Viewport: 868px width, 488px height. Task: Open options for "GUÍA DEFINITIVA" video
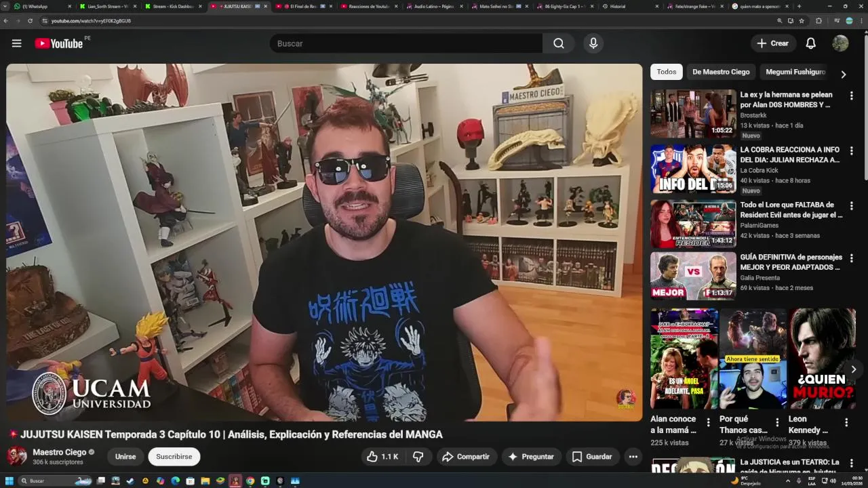pyautogui.click(x=852, y=258)
